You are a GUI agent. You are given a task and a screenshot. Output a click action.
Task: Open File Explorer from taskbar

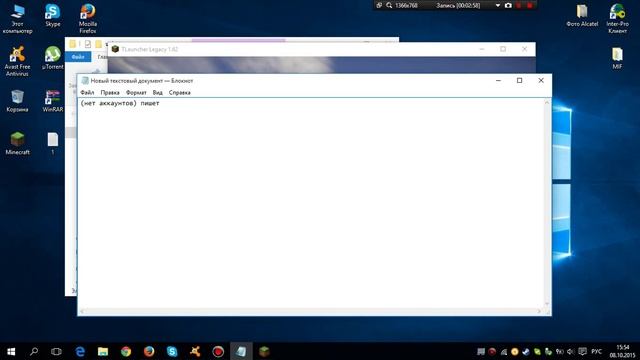click(x=103, y=351)
